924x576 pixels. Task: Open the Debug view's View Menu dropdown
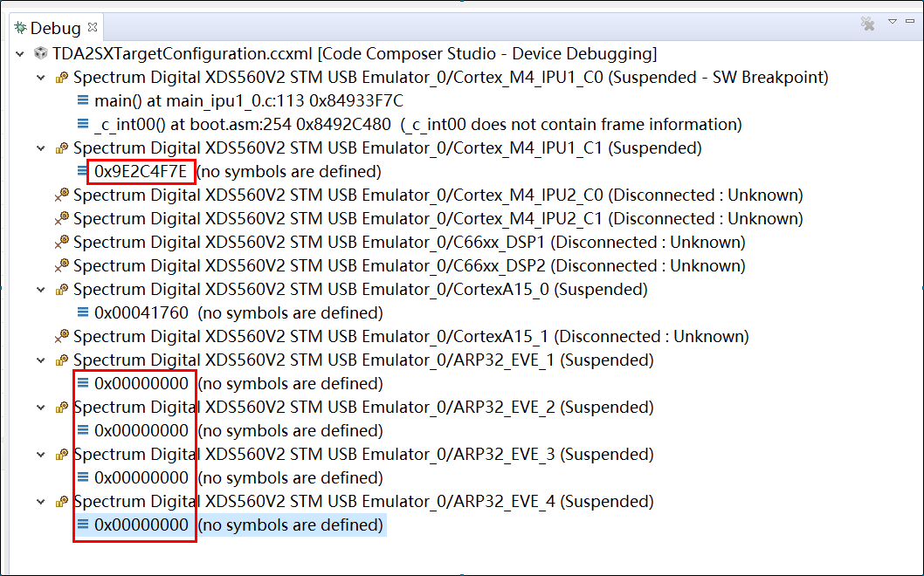pos(893,24)
